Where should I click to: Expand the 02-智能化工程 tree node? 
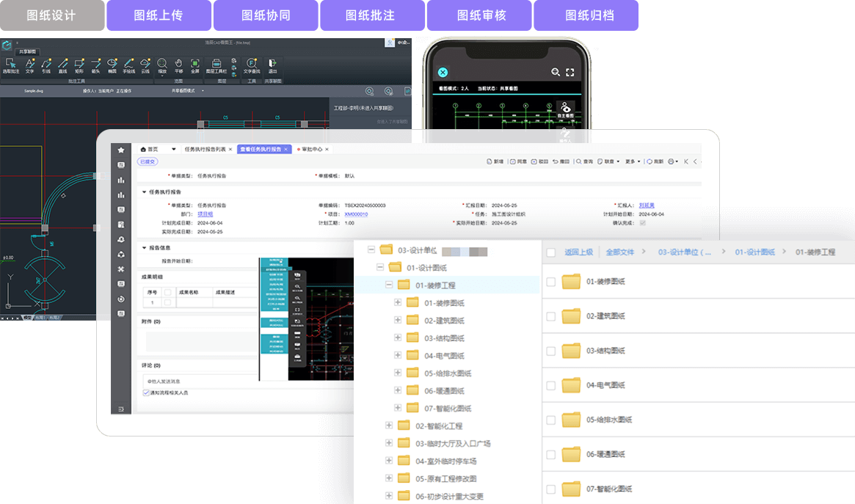[x=389, y=426]
